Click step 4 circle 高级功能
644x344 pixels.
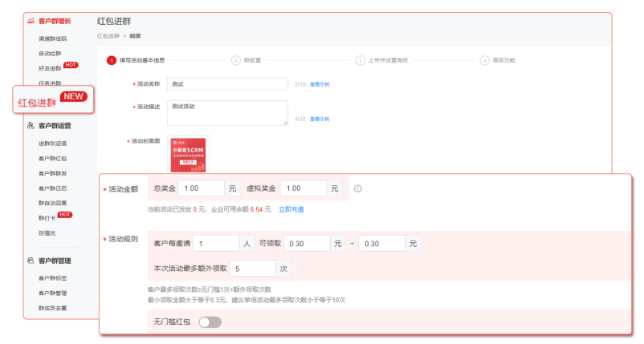click(484, 60)
